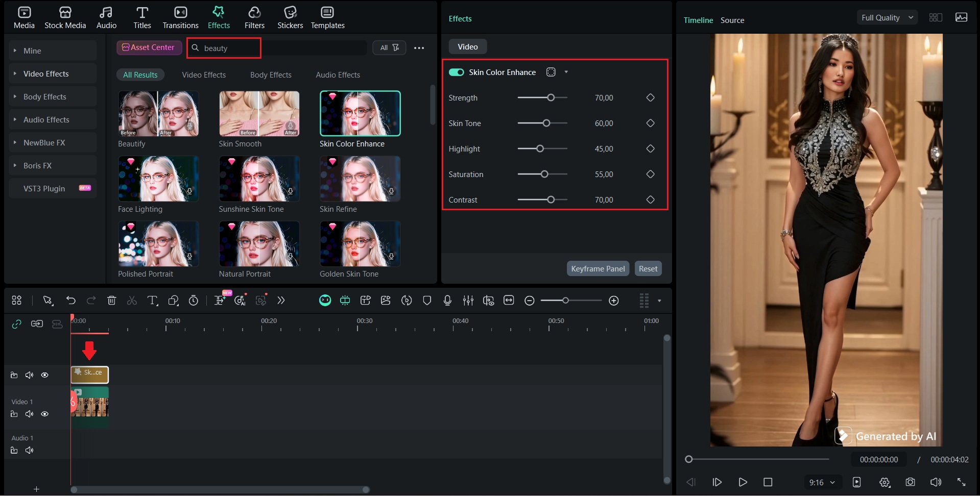Take a snapshot with the camera icon
The width and height of the screenshot is (980, 496).
click(x=910, y=482)
